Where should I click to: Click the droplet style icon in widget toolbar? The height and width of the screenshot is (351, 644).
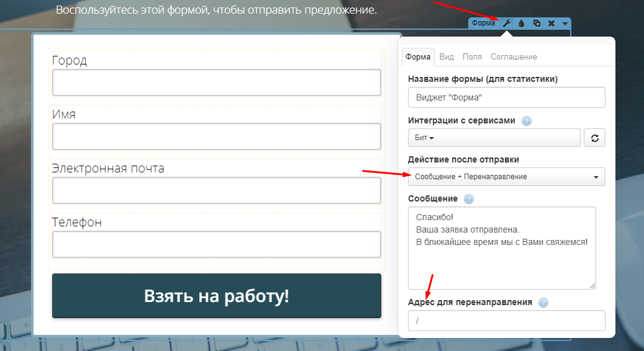522,24
